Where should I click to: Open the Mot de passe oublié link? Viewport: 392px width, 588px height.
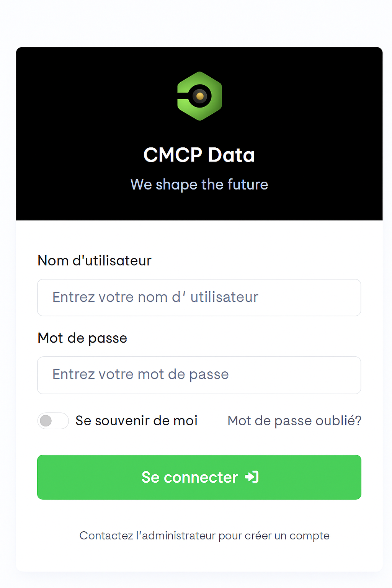point(294,421)
